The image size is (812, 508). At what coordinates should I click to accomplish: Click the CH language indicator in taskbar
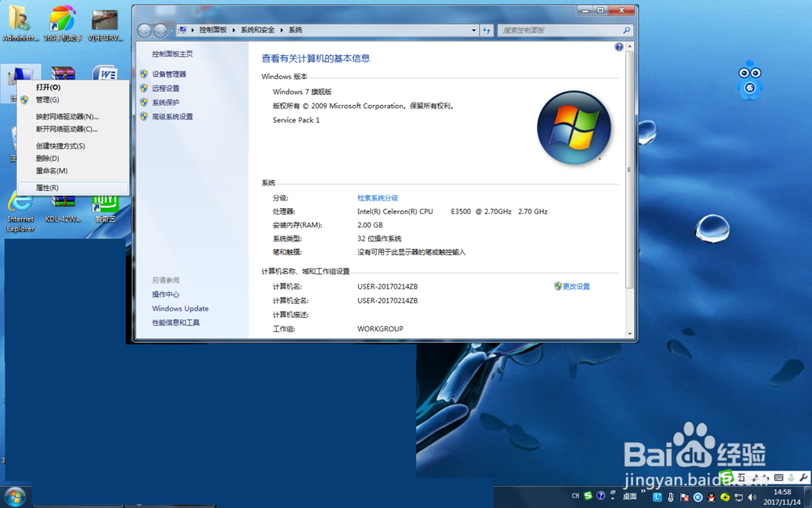[576, 496]
